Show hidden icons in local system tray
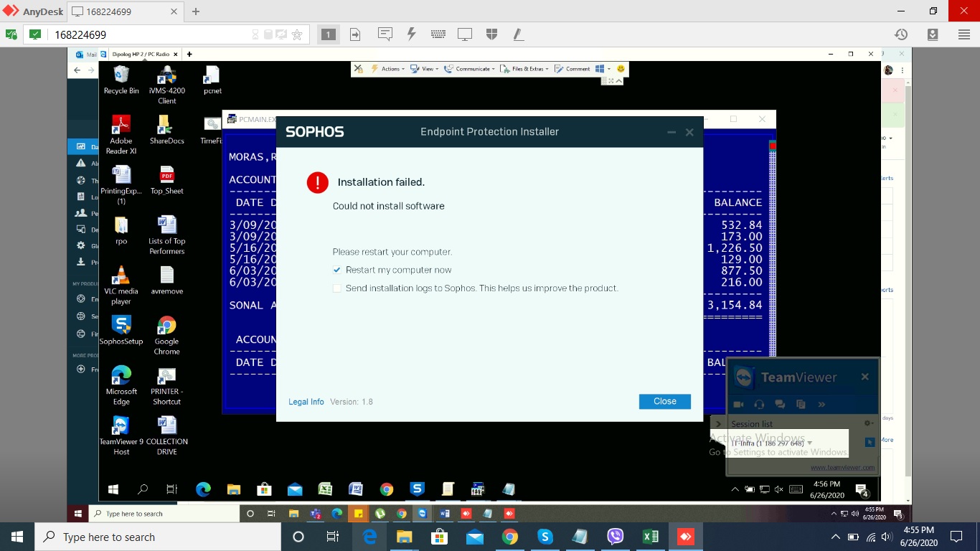 click(835, 537)
